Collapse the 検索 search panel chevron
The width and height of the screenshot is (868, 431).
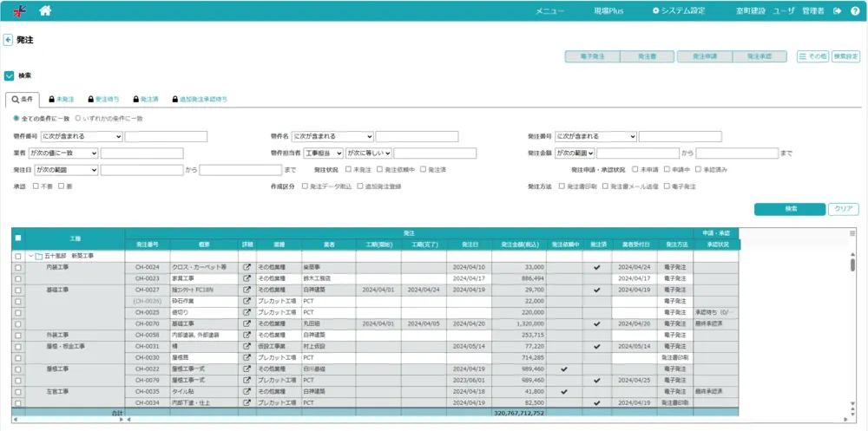click(9, 75)
